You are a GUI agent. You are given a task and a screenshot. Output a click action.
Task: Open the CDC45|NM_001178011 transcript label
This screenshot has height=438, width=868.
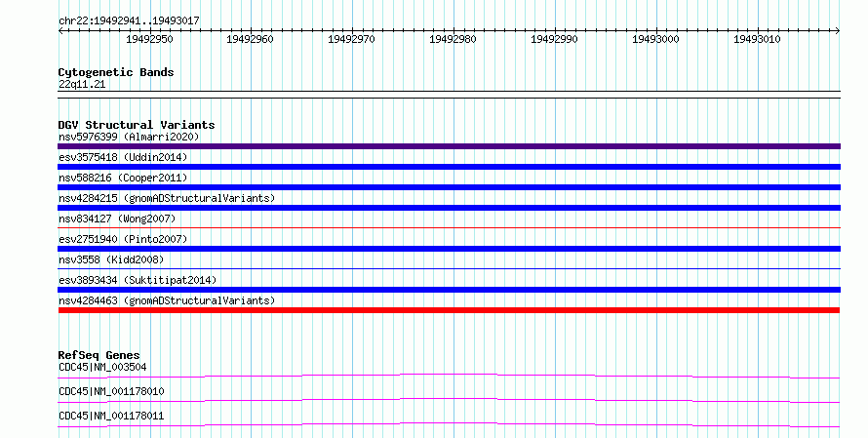coord(111,416)
